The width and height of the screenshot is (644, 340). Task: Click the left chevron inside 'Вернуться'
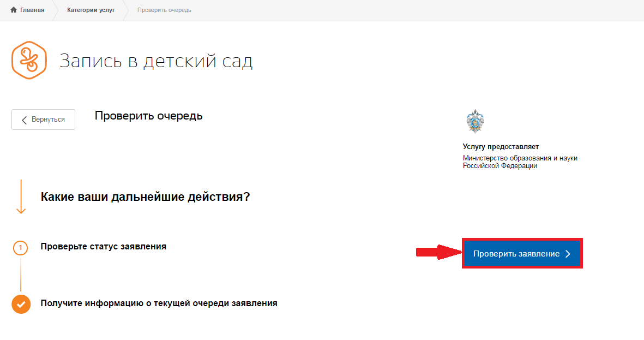tap(25, 120)
